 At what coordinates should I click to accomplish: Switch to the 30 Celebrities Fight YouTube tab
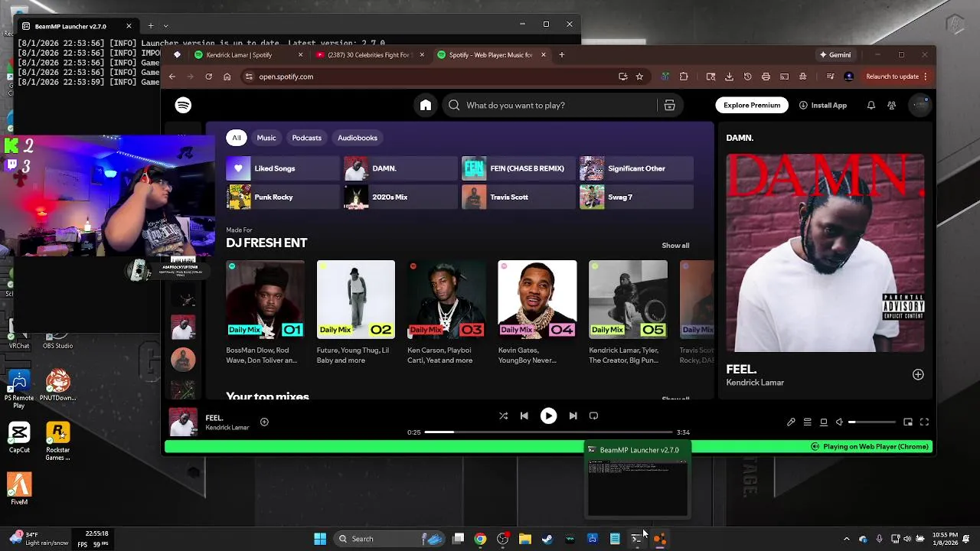pos(371,54)
